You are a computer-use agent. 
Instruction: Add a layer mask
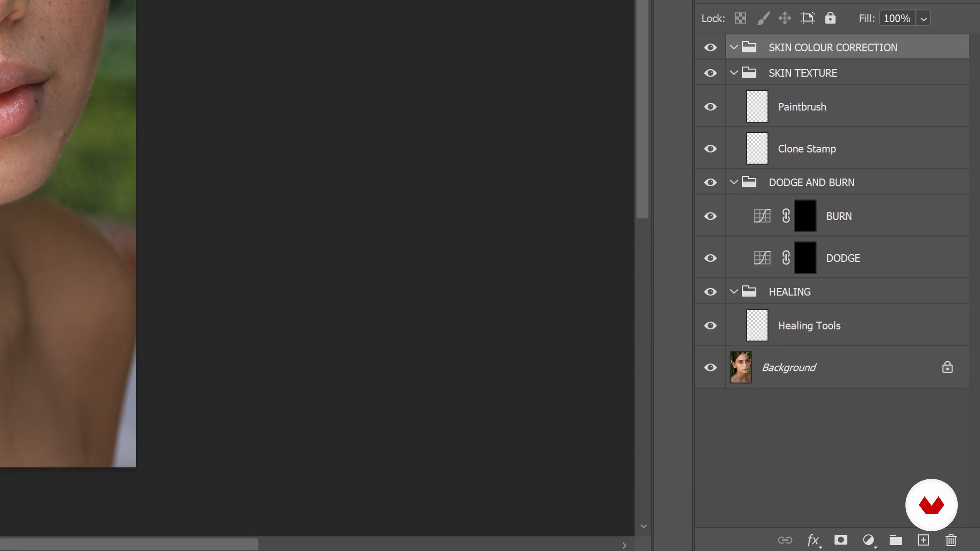click(x=841, y=540)
